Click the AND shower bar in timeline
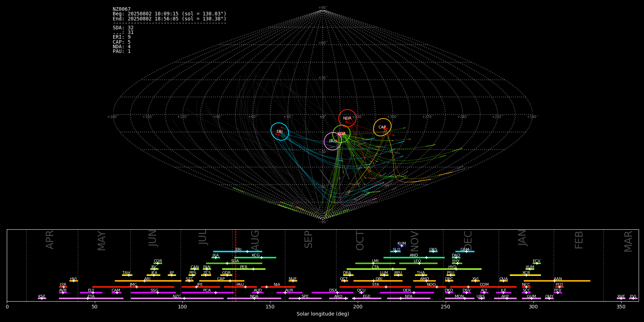This screenshot has width=644, height=322. pos(414,258)
